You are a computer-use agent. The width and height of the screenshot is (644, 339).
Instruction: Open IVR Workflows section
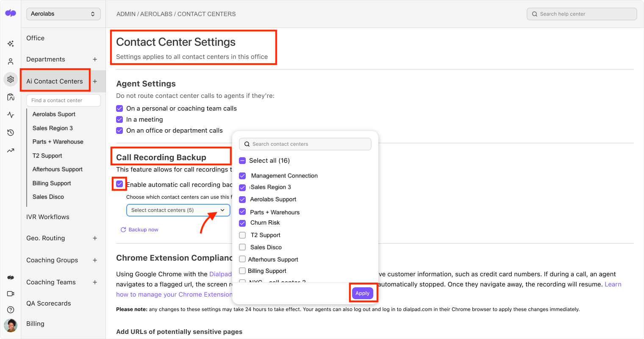point(48,217)
